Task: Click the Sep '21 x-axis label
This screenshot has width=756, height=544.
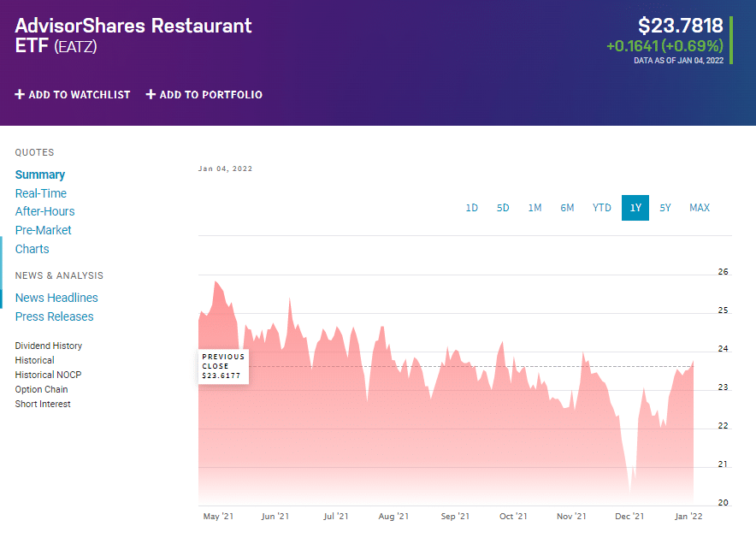Action: 455,516
